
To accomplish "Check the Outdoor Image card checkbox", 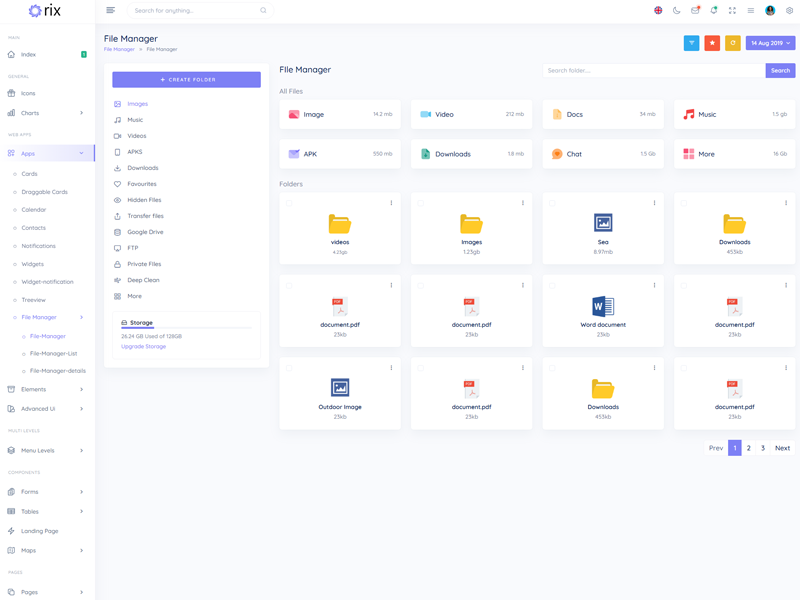I will pos(290,368).
